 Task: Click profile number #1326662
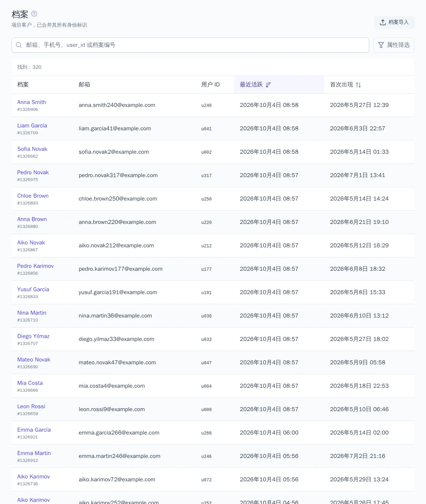[28, 156]
